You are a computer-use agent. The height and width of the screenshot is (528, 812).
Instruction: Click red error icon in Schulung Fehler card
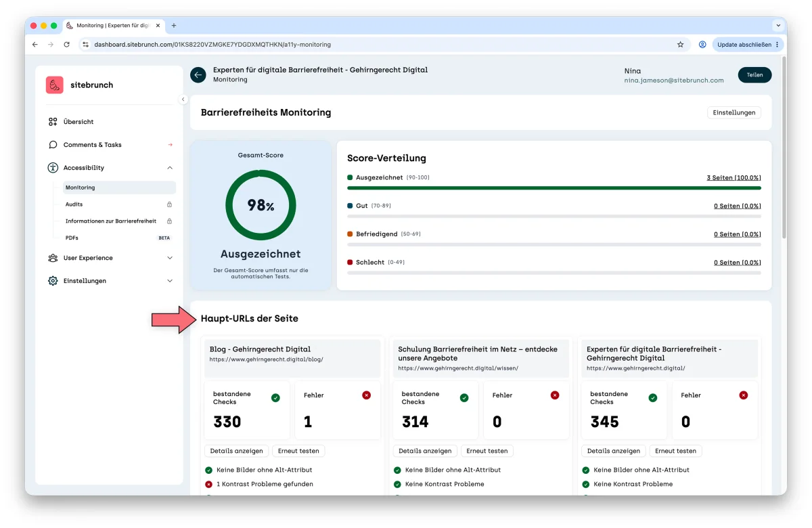555,395
